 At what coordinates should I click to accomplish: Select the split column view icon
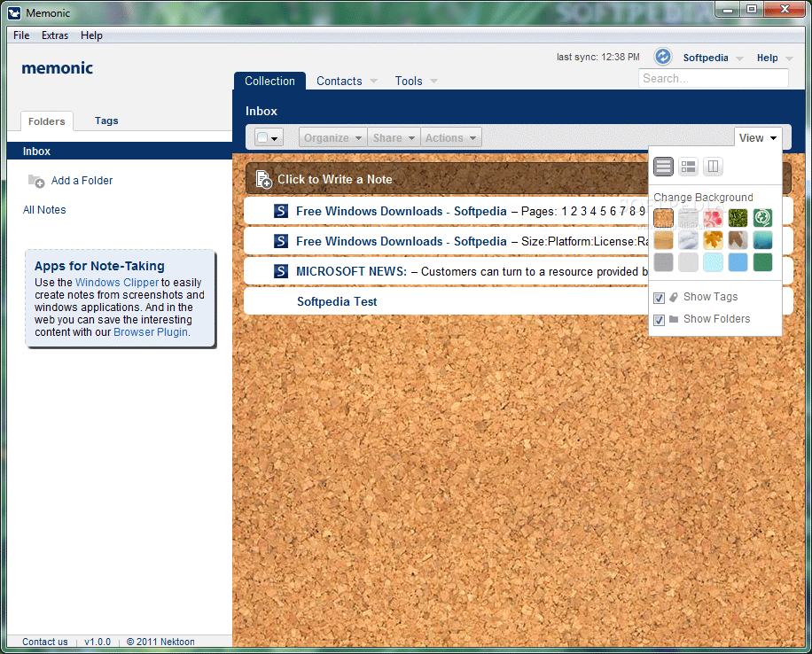(713, 167)
